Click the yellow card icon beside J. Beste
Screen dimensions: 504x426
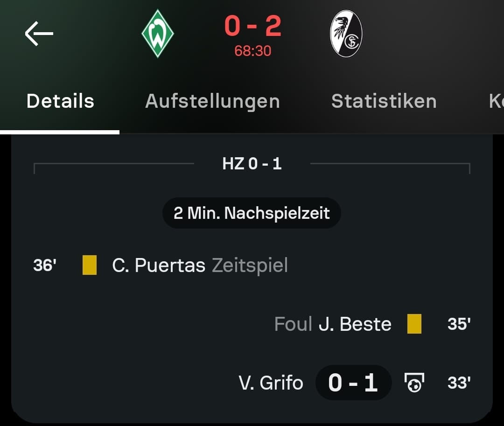click(414, 324)
